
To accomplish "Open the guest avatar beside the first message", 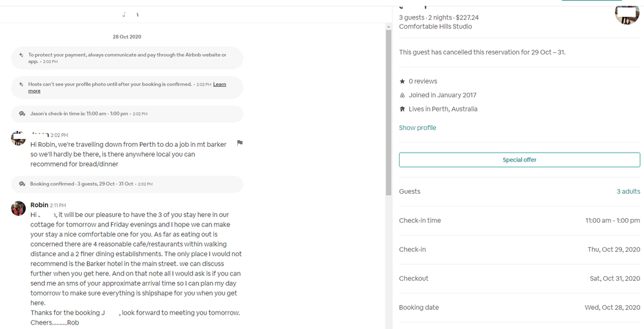I will pyautogui.click(x=18, y=138).
